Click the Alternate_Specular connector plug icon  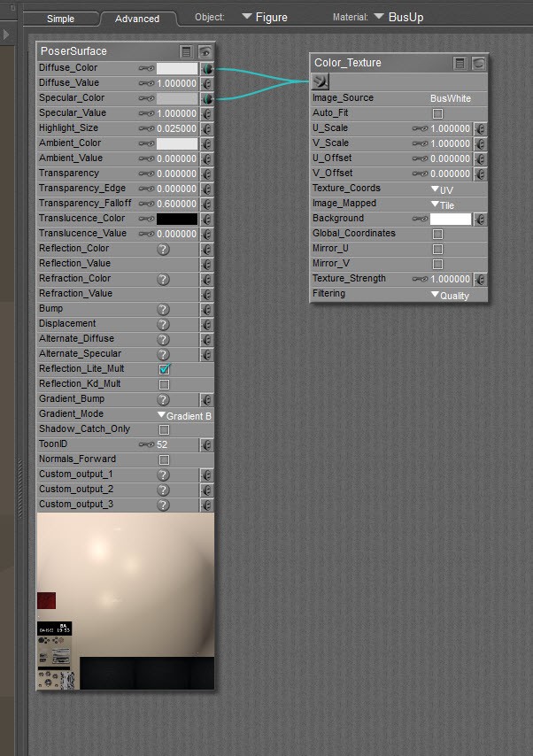(x=207, y=354)
